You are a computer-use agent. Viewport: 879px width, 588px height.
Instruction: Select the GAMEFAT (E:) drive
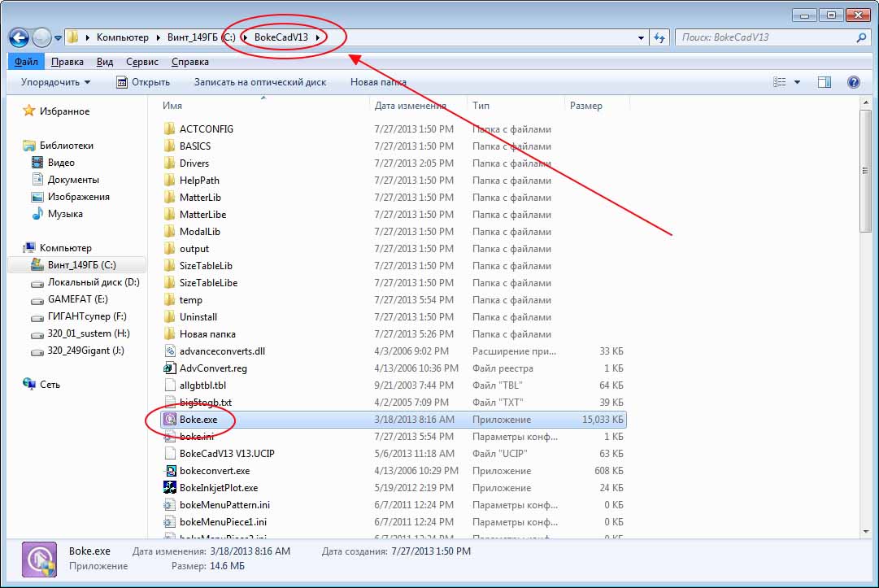click(77, 299)
